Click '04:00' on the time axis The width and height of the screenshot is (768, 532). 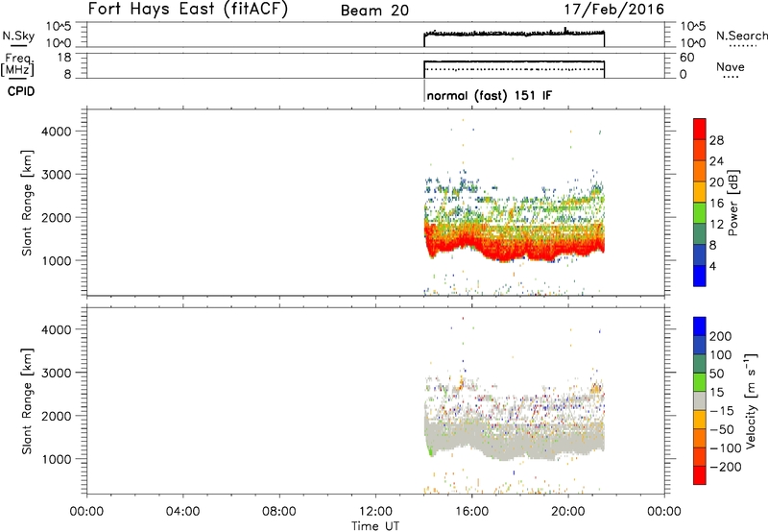click(x=182, y=512)
